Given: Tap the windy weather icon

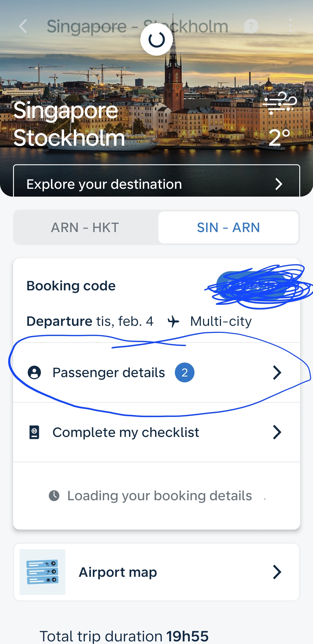Looking at the screenshot, I should [280, 103].
